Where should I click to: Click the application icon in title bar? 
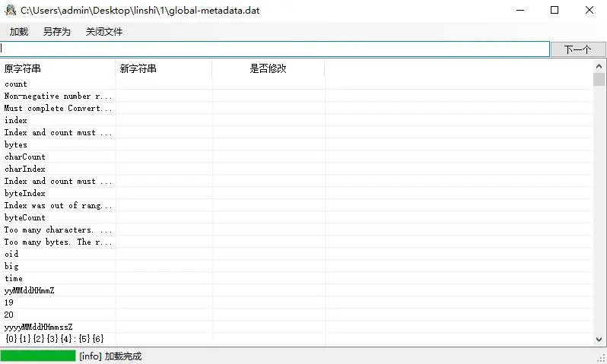coord(11,10)
